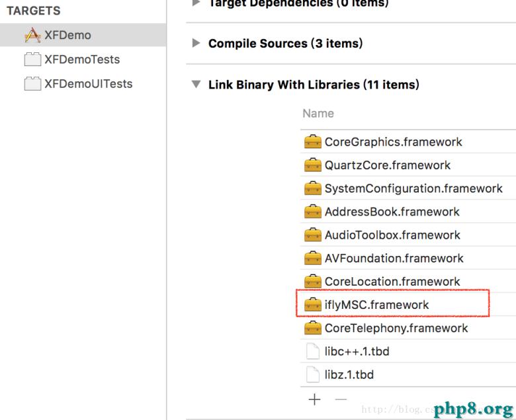The width and height of the screenshot is (516, 420).
Task: Expand the Compile Sources section
Action: tap(196, 44)
